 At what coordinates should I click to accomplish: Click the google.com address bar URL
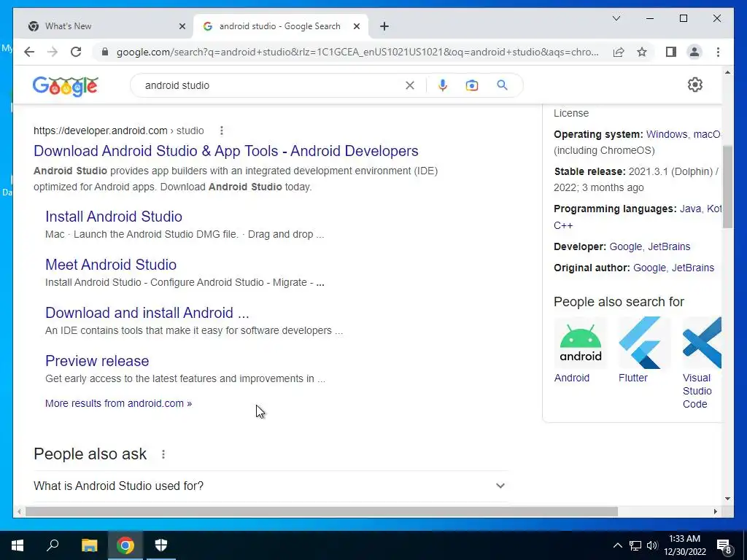point(357,52)
